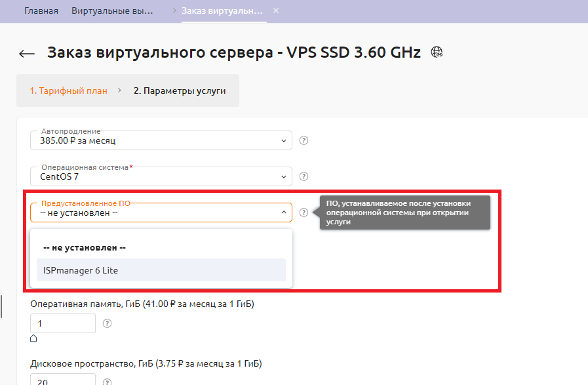Show help for Дисковое пространство field
The width and height of the screenshot is (588, 385).
(x=108, y=382)
